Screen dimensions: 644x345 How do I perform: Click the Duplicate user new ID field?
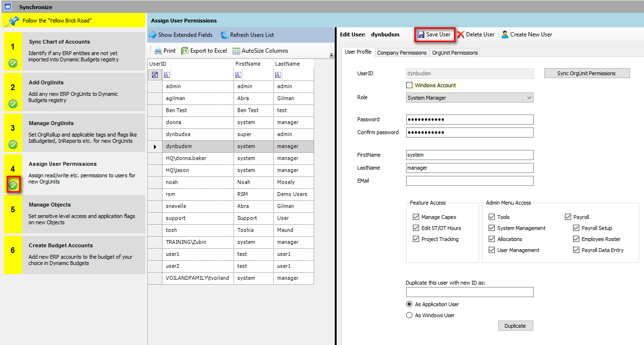pos(469,292)
